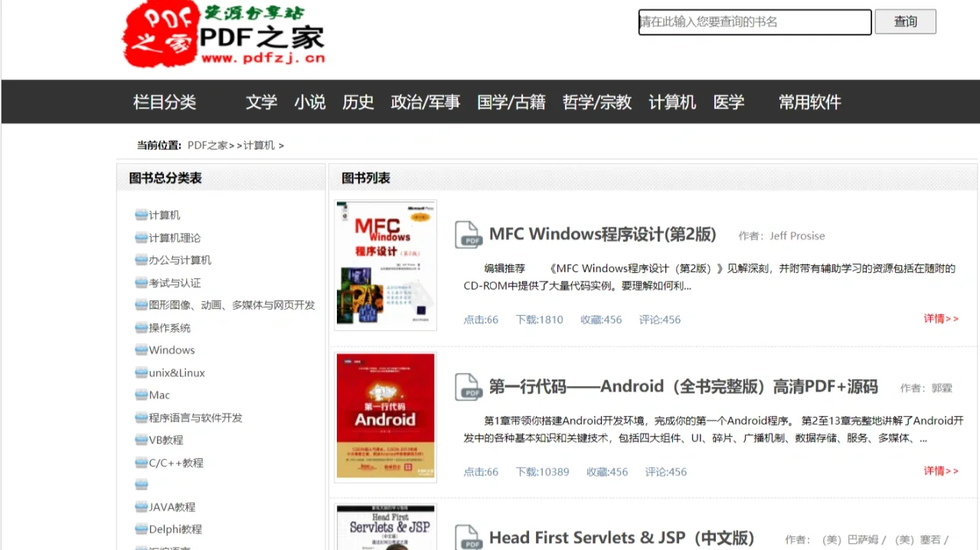980x550 pixels.
Task: Open the 历史 navigation item
Action: pyautogui.click(x=358, y=102)
